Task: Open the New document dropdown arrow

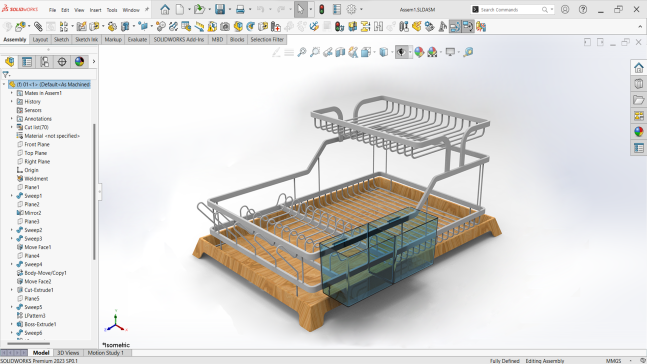Action: tap(189, 9)
